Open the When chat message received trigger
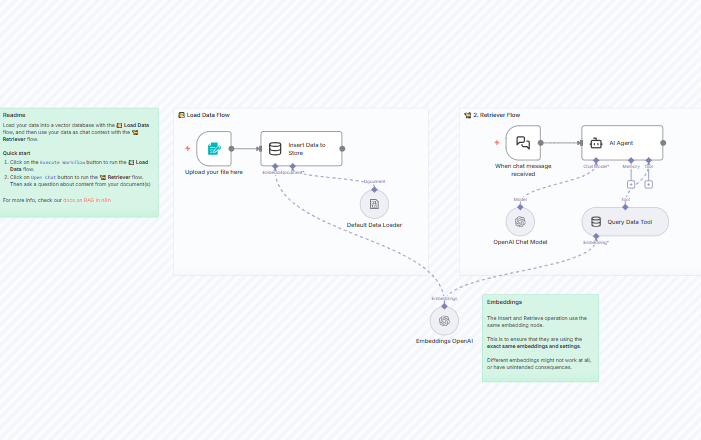 click(523, 143)
